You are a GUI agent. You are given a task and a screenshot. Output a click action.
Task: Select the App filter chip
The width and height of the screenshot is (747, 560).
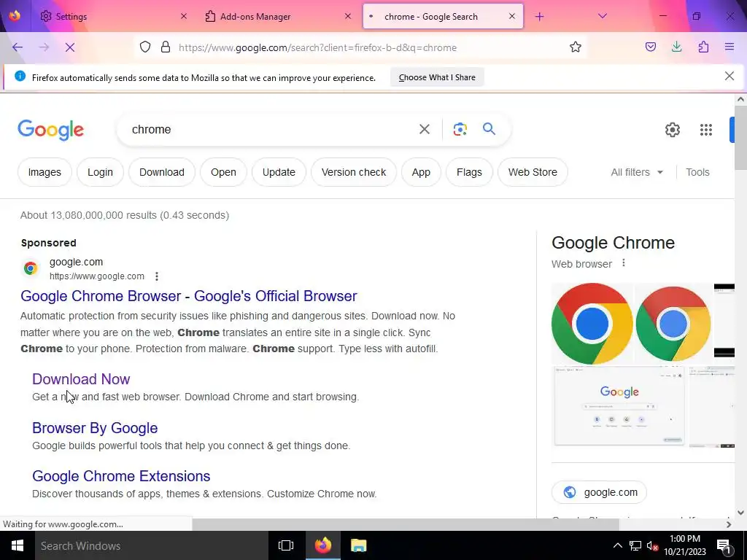tap(421, 172)
